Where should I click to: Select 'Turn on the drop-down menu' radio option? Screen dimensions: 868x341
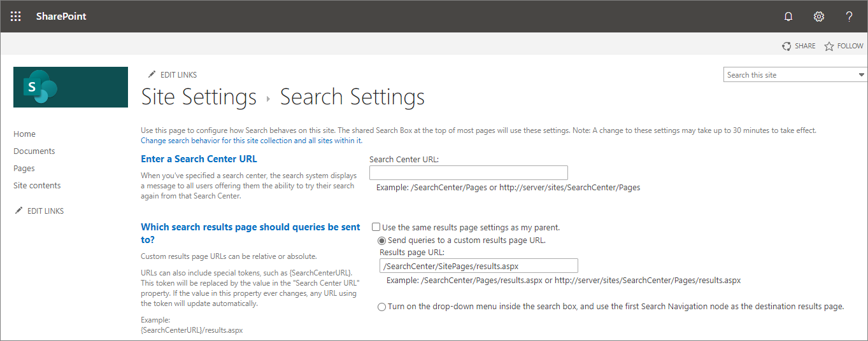pyautogui.click(x=382, y=307)
